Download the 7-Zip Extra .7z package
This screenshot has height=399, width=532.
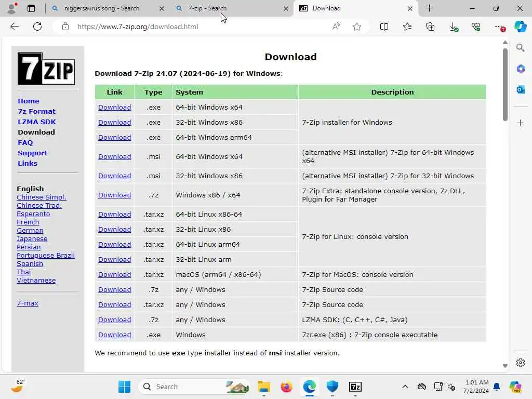(x=115, y=195)
